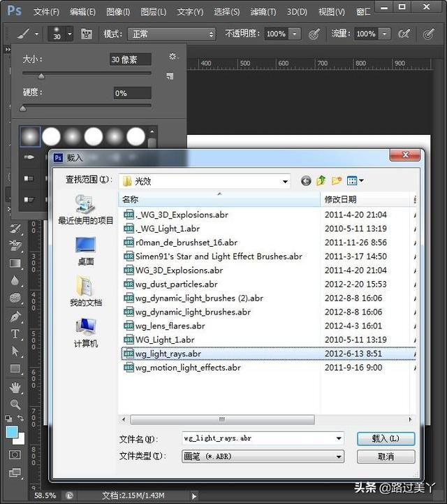Image resolution: width=447 pixels, height=504 pixels.
Task: Go to Desktop (桌面) location
Action: coord(86,252)
